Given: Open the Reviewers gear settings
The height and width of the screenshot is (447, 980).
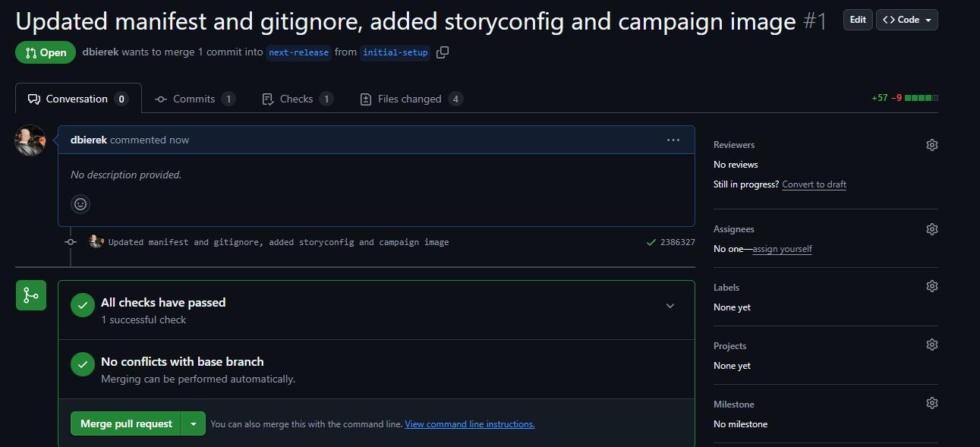Looking at the screenshot, I should click(x=932, y=145).
